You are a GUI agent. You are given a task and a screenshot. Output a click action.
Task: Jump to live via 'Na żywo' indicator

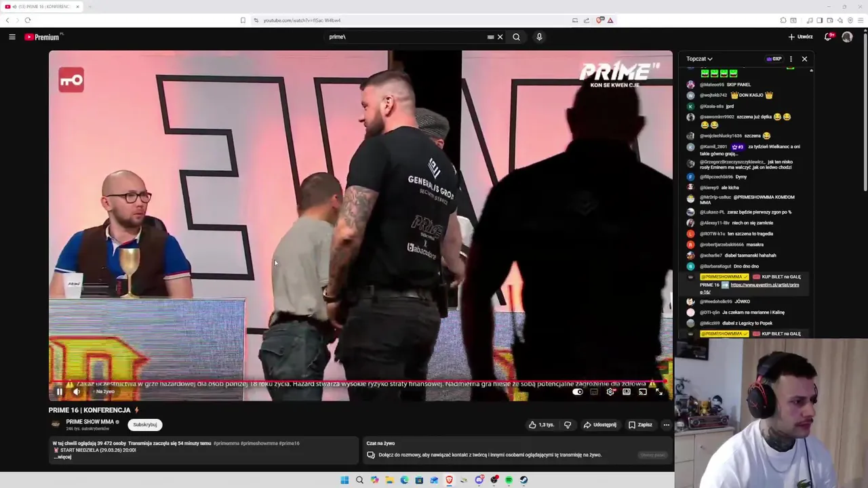click(x=104, y=392)
